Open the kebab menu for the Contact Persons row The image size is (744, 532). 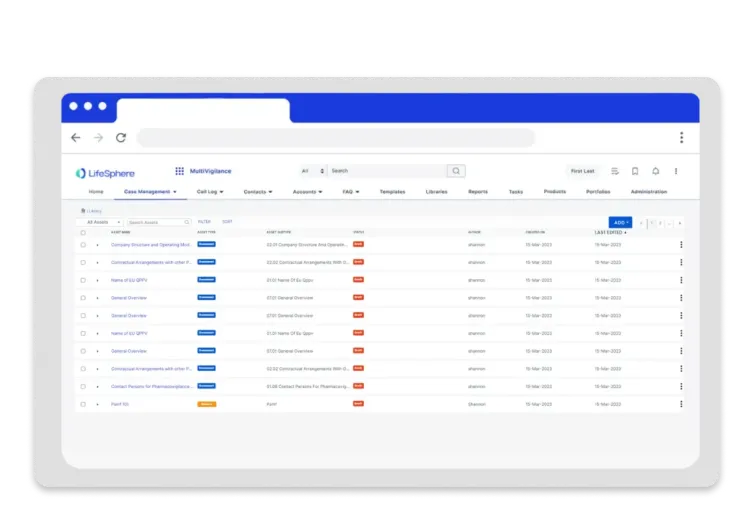[x=681, y=386]
